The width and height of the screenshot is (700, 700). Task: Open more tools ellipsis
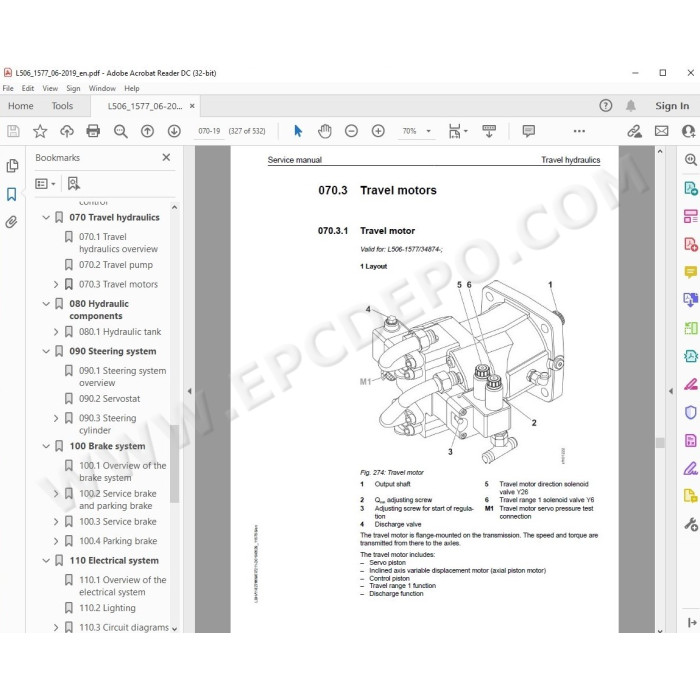tap(579, 131)
